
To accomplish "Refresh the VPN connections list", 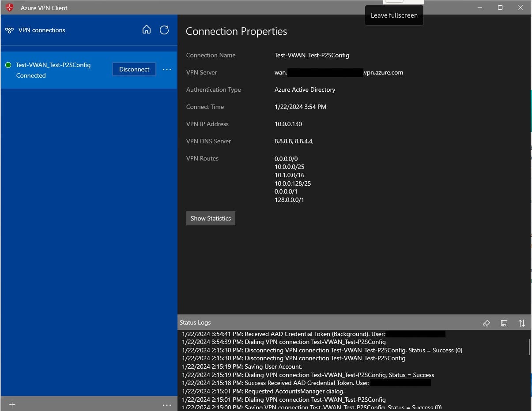I will 164,30.
